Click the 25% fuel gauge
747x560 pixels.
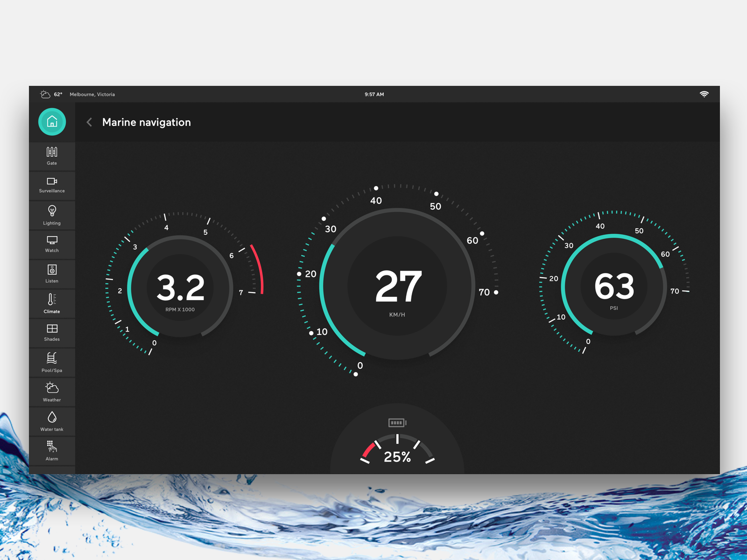click(x=397, y=456)
